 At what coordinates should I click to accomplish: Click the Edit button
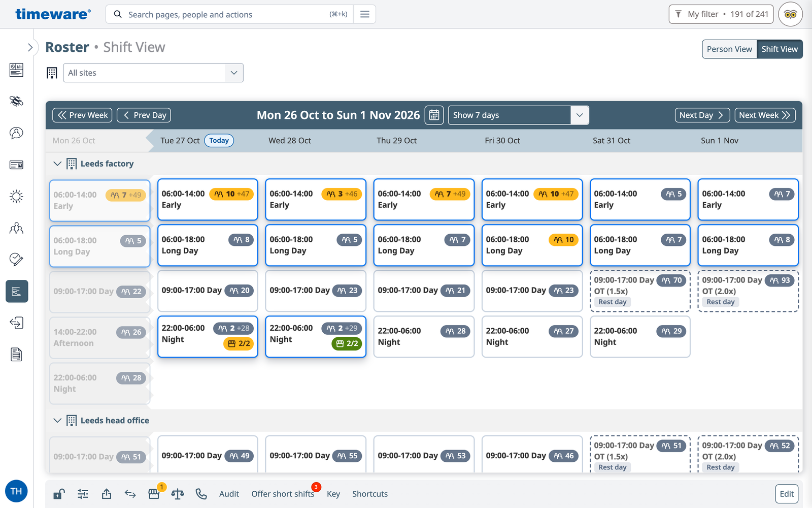(x=787, y=494)
